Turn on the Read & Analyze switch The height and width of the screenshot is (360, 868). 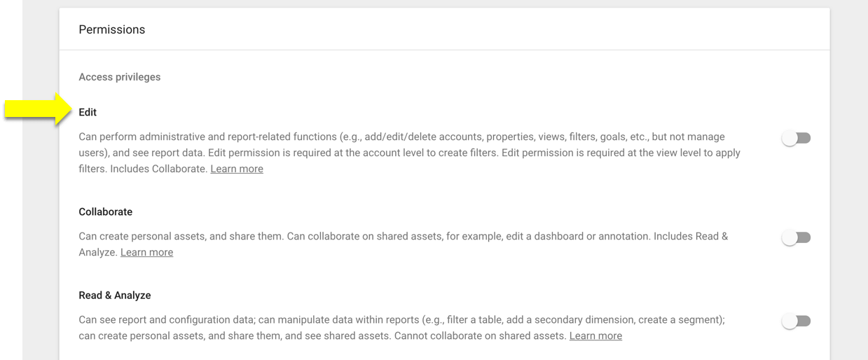point(797,321)
